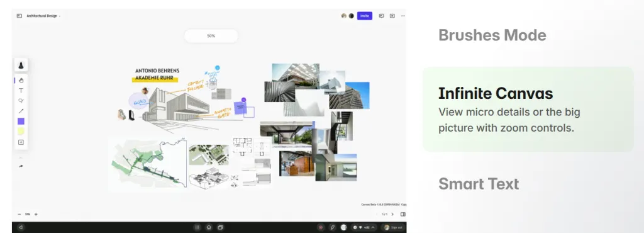644x233 pixels.
Task: Click the back triangle in taskbar
Action: click(21, 227)
